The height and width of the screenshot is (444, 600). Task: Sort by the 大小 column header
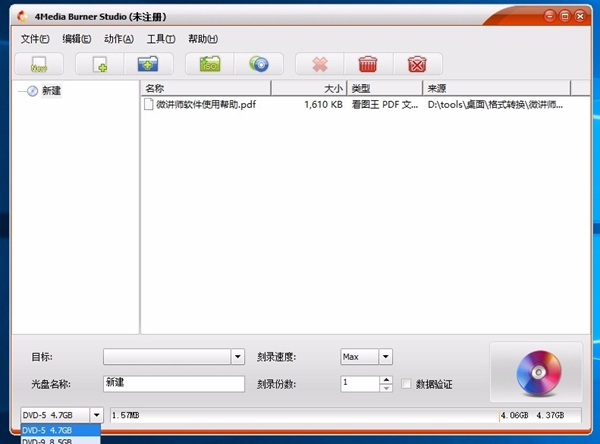coord(309,88)
